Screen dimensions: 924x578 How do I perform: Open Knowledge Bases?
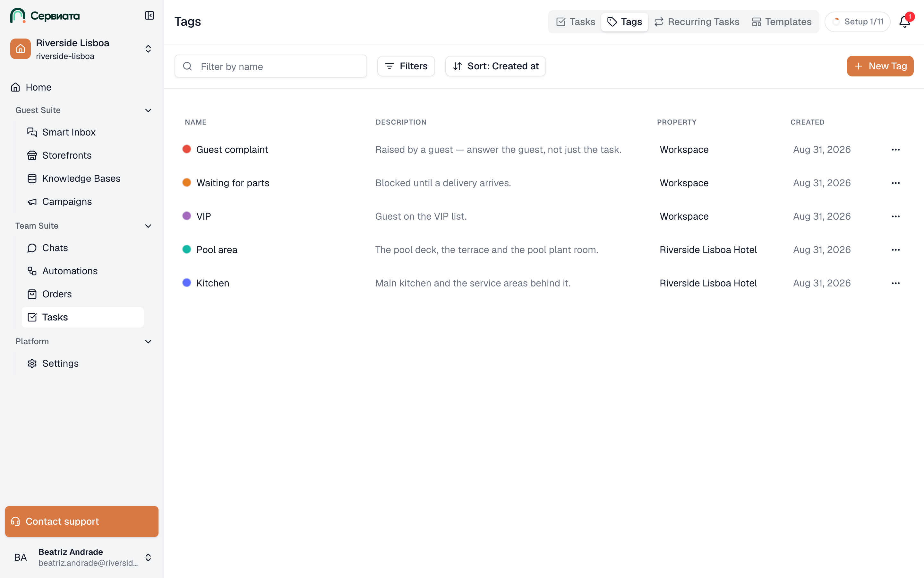click(82, 179)
